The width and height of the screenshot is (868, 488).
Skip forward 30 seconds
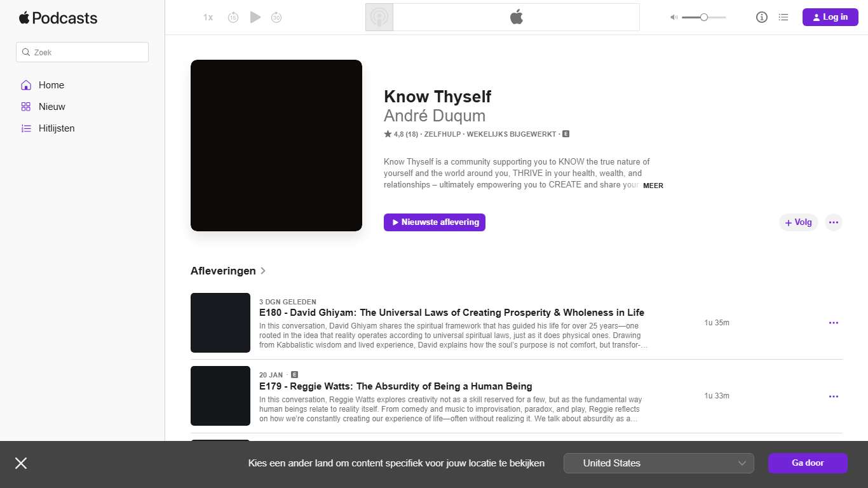pyautogui.click(x=276, y=17)
